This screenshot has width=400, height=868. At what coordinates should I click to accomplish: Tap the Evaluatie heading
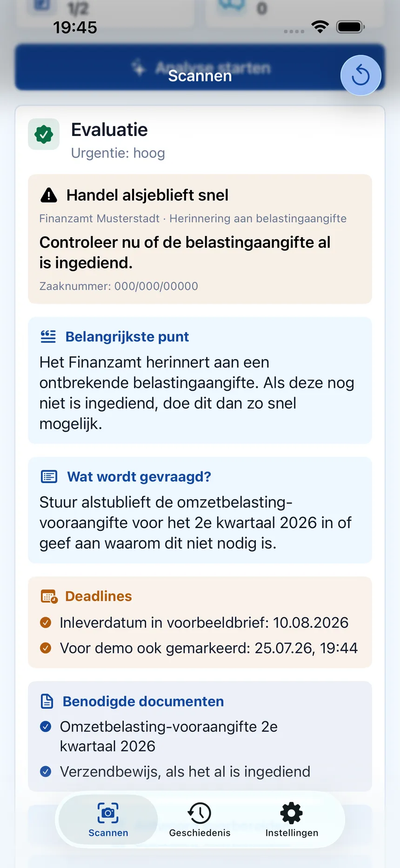coord(109,130)
